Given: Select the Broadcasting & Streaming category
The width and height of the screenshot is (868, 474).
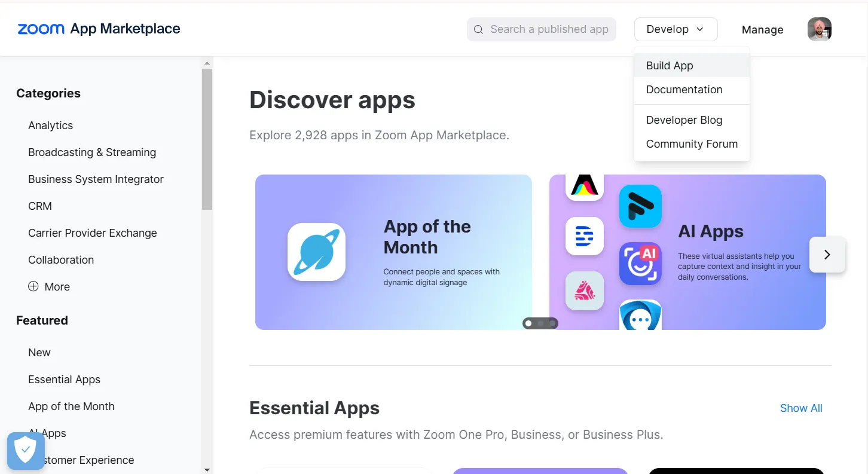Looking at the screenshot, I should [92, 152].
